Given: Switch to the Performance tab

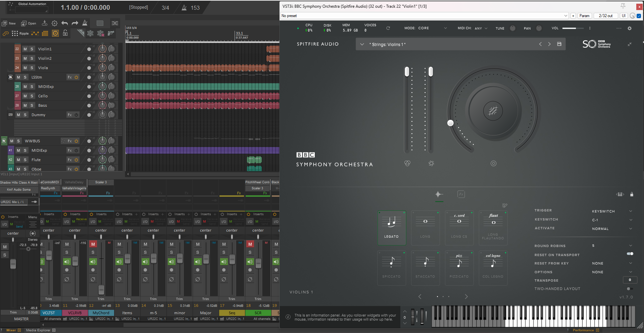Looking at the screenshot, I should click(583, 330).
